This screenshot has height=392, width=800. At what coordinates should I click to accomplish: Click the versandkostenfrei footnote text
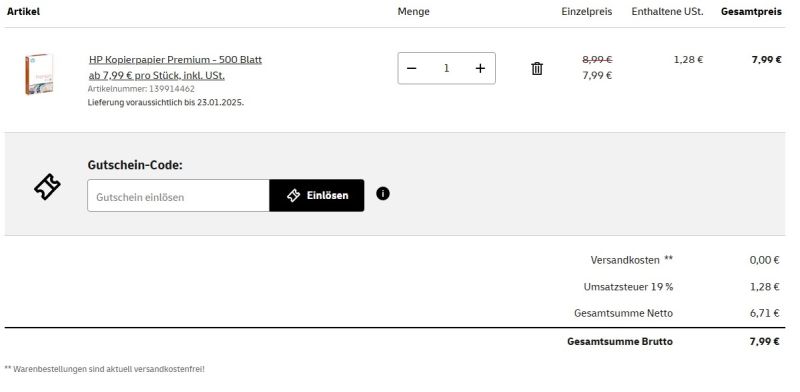(105, 369)
